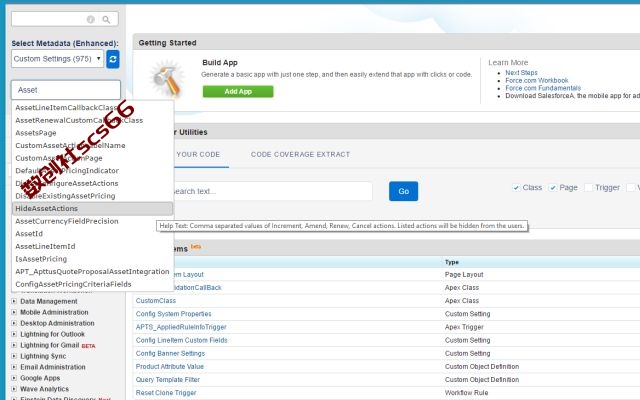The width and height of the screenshot is (640, 400).
Task: Switch to Code Coverage Extract tab
Action: click(x=300, y=154)
